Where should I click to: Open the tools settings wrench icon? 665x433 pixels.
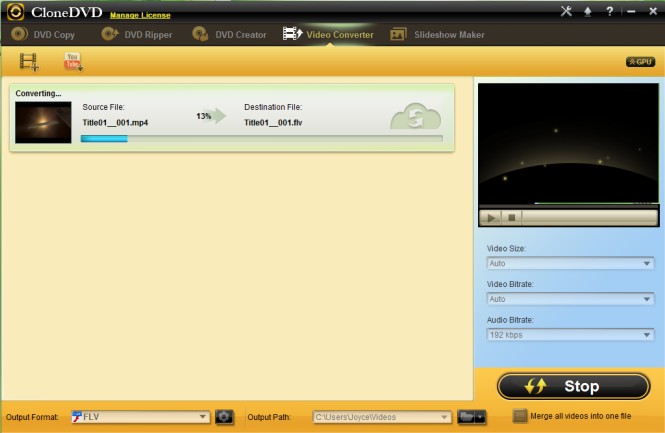pos(566,11)
